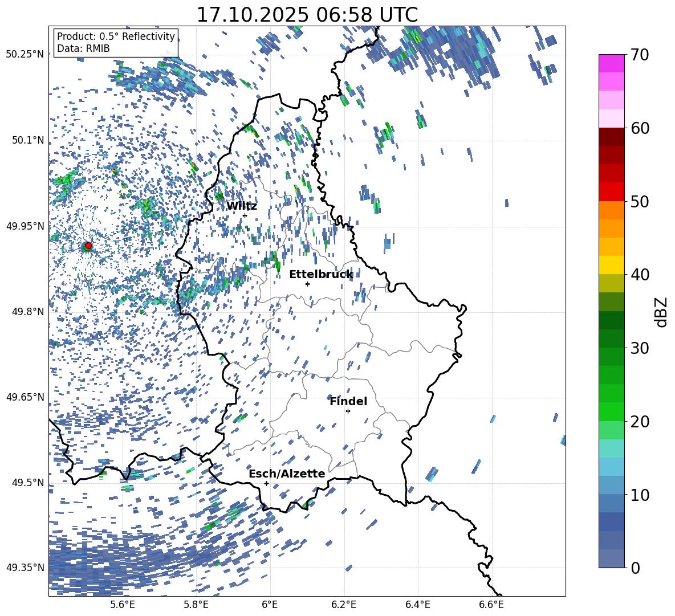This screenshot has width=675, height=616.
Task: Click the dark red colorbar swatch below 60
Action: [x=612, y=137]
